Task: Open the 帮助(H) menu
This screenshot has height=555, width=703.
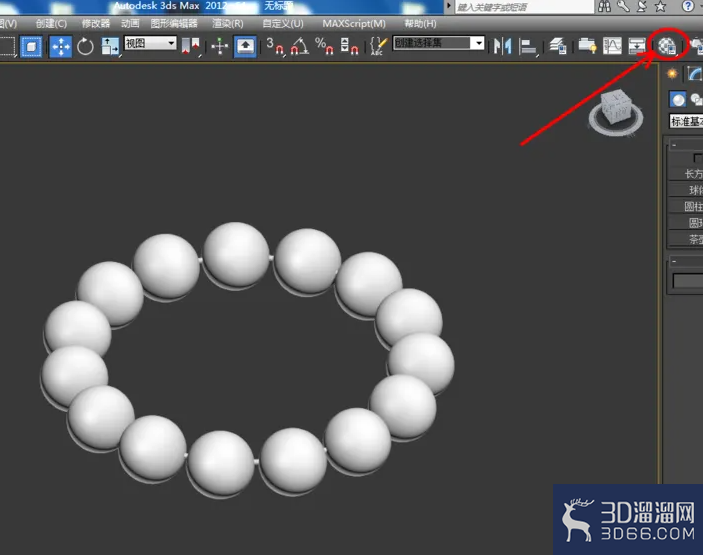Action: click(x=420, y=24)
